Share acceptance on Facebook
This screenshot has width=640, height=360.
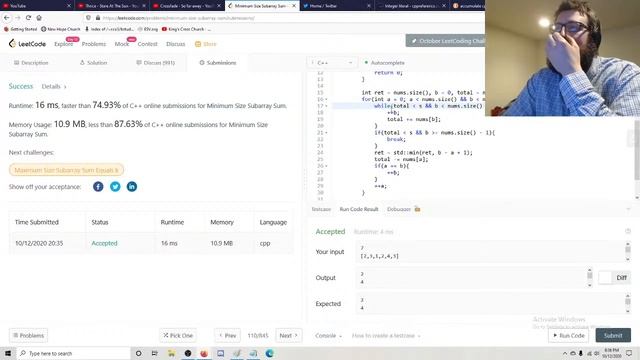(98, 187)
